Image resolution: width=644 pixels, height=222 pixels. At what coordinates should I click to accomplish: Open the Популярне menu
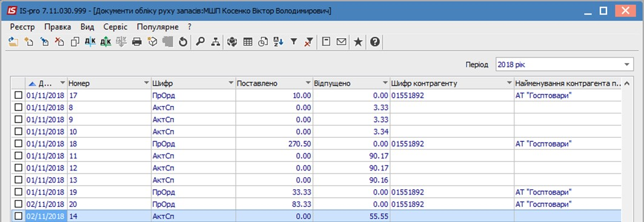click(158, 27)
